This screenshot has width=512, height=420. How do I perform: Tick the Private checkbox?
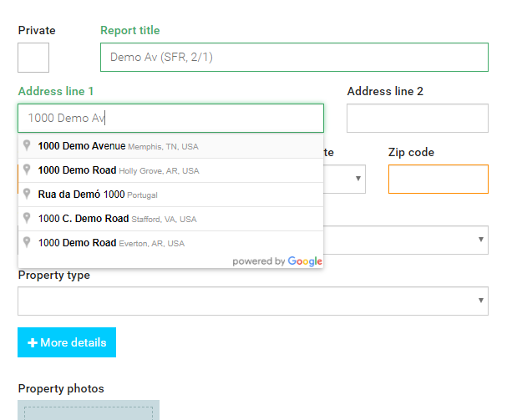coord(33,58)
